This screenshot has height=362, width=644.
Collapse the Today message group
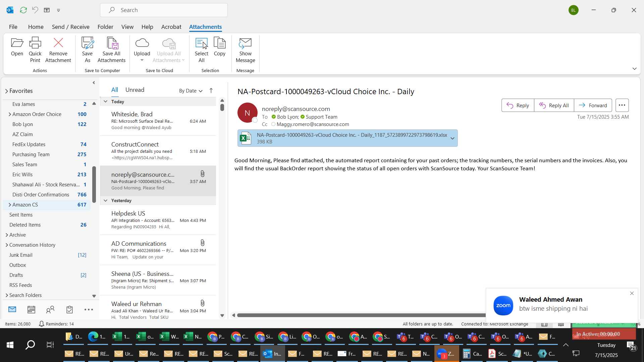tap(105, 102)
